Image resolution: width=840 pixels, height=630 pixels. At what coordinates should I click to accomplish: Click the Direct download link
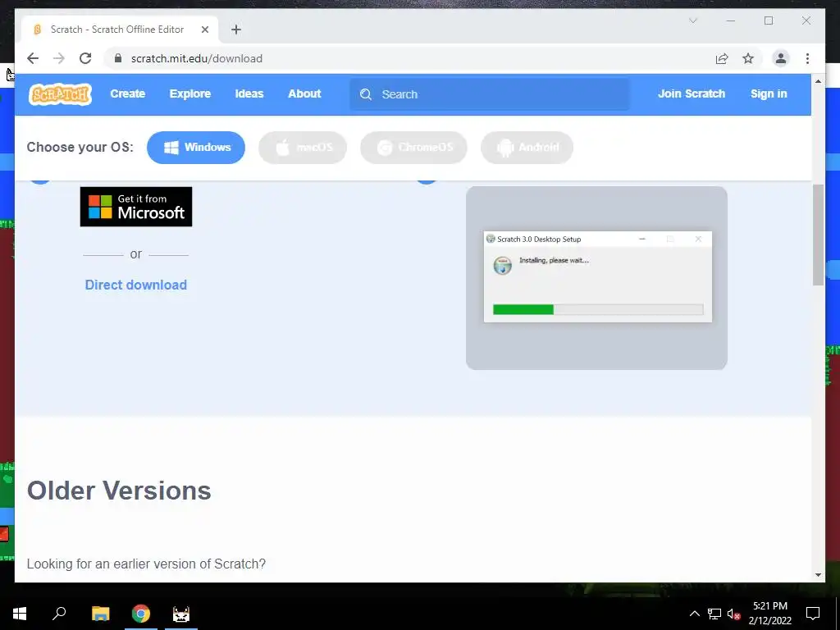pyautogui.click(x=136, y=285)
